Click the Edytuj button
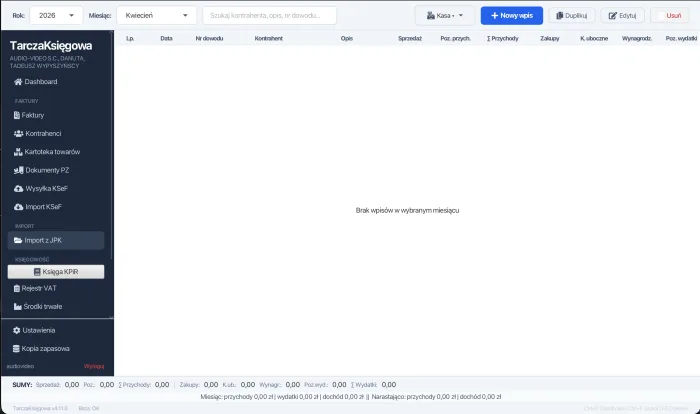Image resolution: width=700 pixels, height=414 pixels. click(622, 16)
